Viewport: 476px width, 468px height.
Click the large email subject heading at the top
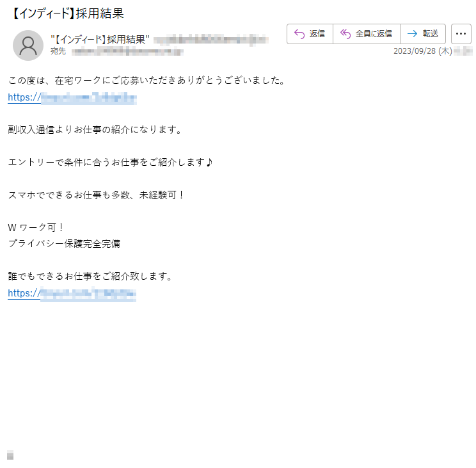pos(67,13)
